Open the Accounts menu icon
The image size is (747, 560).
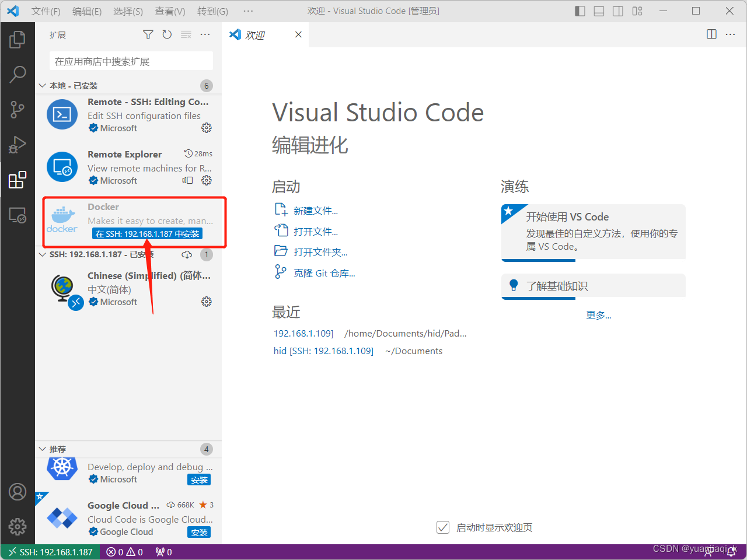18,492
